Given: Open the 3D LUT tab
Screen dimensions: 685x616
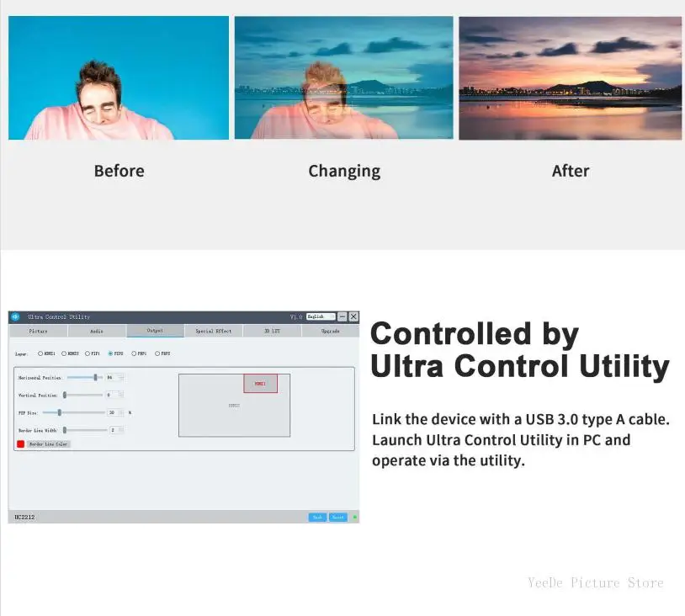Looking at the screenshot, I should [272, 332].
